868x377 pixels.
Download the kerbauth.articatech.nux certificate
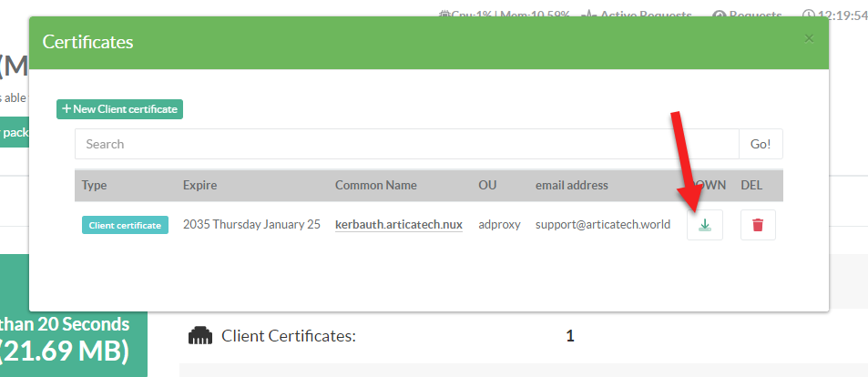tap(704, 225)
